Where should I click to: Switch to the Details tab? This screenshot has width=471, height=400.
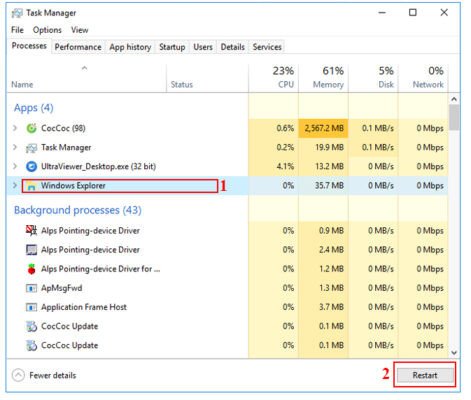[x=233, y=47]
